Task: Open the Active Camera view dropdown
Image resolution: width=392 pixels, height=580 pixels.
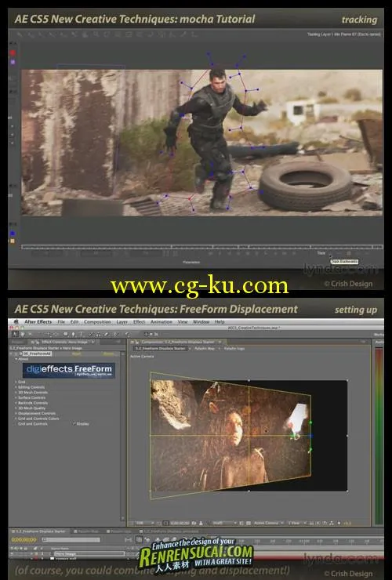Action: (x=267, y=523)
